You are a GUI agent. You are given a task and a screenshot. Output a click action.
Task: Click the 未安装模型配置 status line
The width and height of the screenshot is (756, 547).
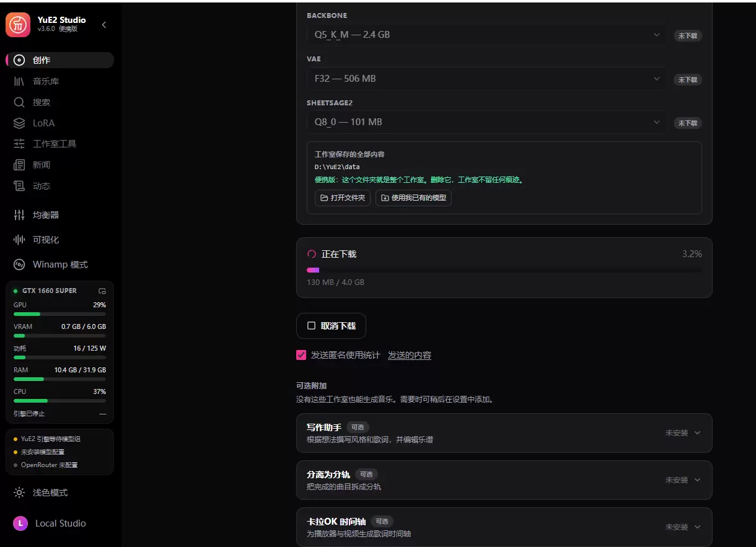click(43, 452)
